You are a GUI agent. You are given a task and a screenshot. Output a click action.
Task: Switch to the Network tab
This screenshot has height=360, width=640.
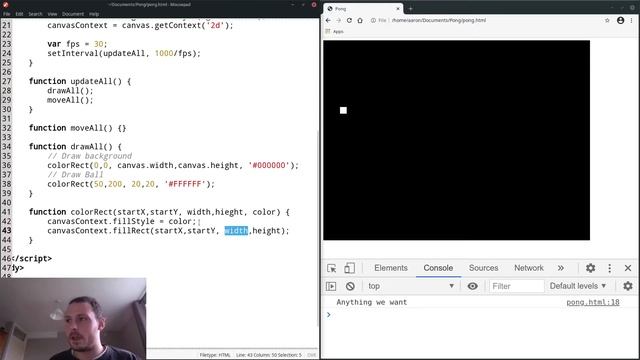(529, 268)
